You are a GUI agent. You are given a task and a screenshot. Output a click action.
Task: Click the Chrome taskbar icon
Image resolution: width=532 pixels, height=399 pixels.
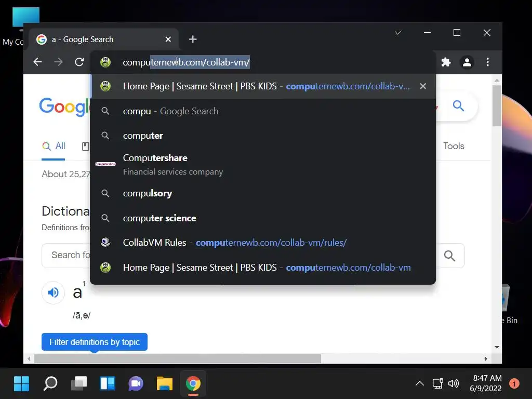[193, 383]
